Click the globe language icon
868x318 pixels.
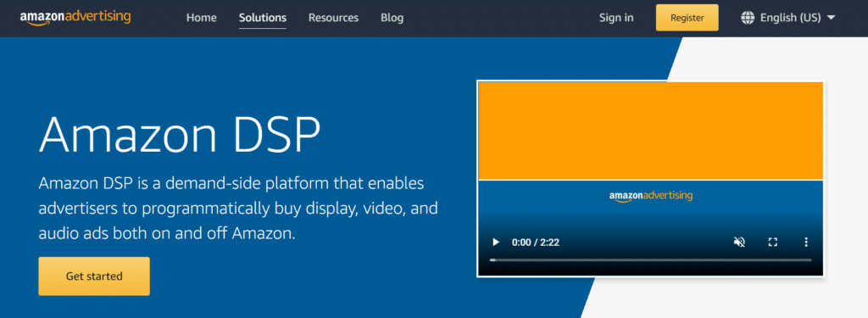tap(748, 18)
